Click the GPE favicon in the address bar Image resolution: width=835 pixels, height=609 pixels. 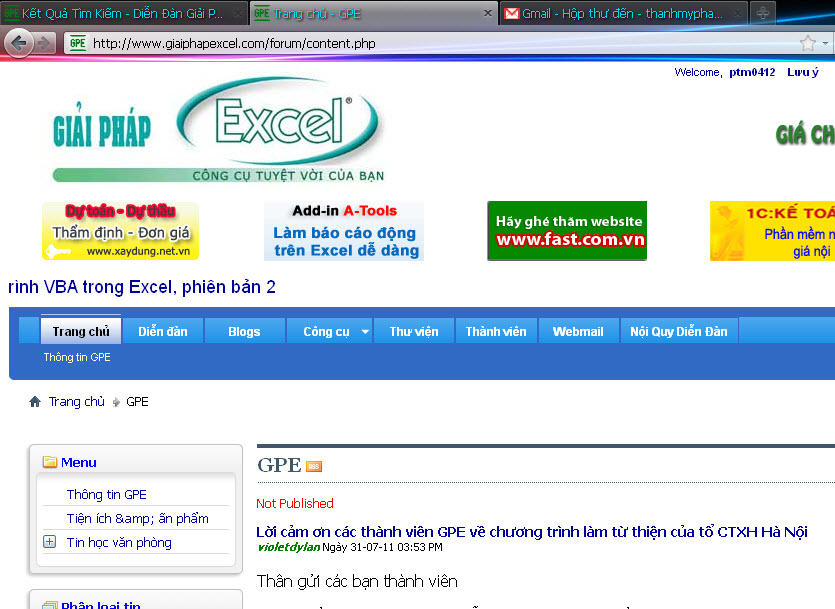pos(78,43)
